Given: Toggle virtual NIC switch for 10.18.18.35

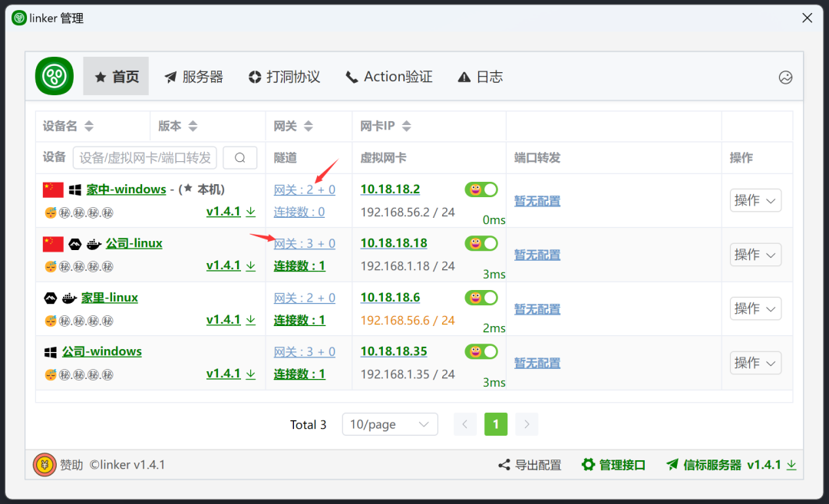Looking at the screenshot, I should point(481,351).
